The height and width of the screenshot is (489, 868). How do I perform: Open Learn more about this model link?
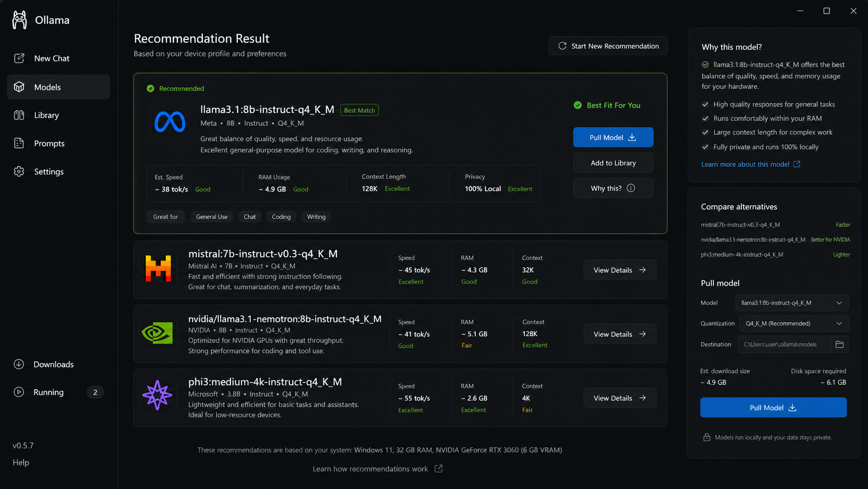[751, 164]
